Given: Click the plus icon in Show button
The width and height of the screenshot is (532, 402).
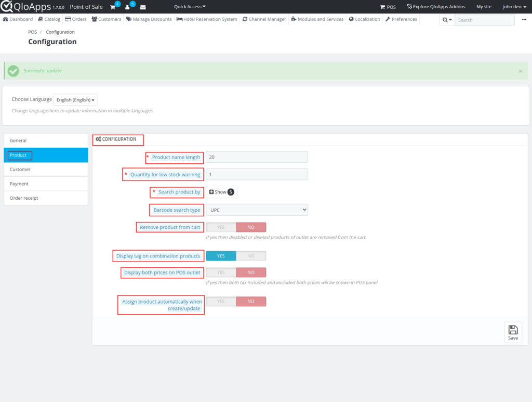Looking at the screenshot, I should (211, 192).
